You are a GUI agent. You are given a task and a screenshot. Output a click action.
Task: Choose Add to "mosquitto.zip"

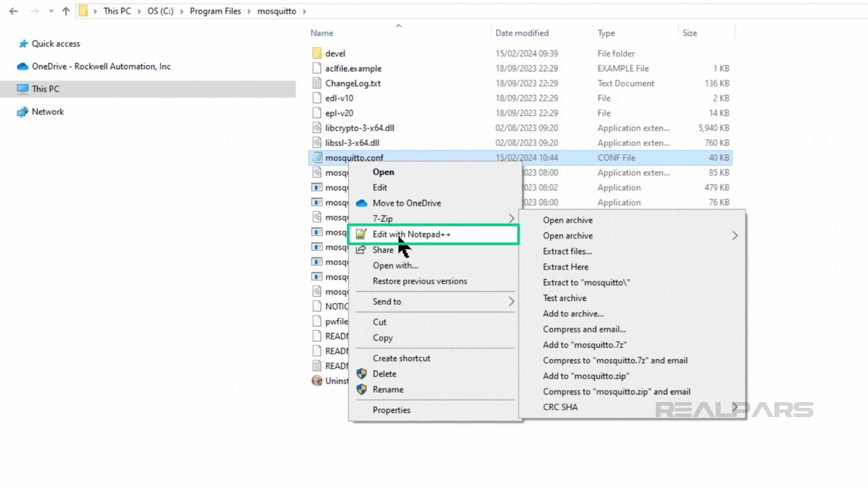tap(586, 376)
